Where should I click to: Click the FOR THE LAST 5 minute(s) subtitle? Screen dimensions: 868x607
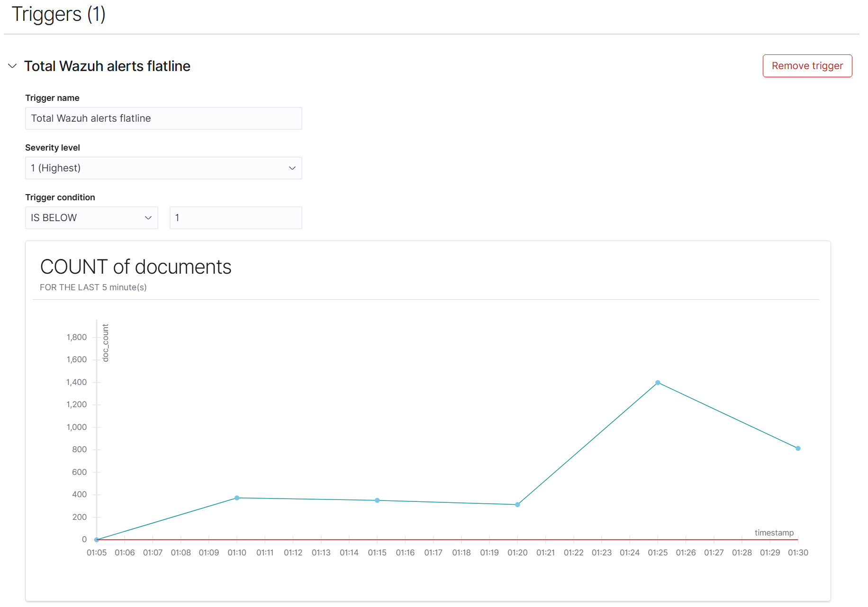click(93, 287)
